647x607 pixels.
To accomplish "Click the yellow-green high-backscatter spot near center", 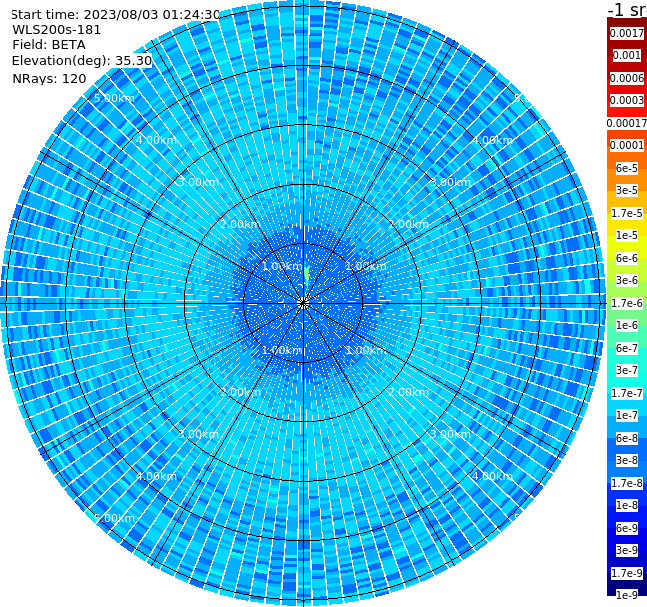I will pos(307,276).
